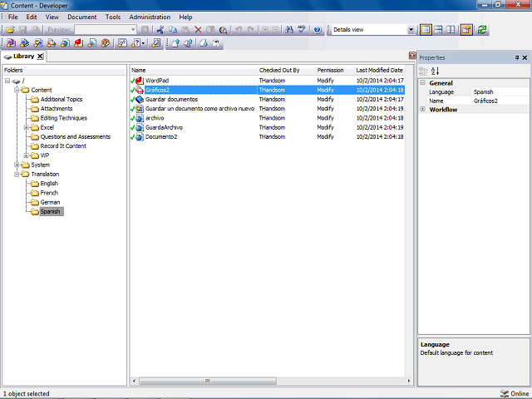This screenshot has width=532, height=399.
Task: Collapse the Content folder
Action: [17, 90]
